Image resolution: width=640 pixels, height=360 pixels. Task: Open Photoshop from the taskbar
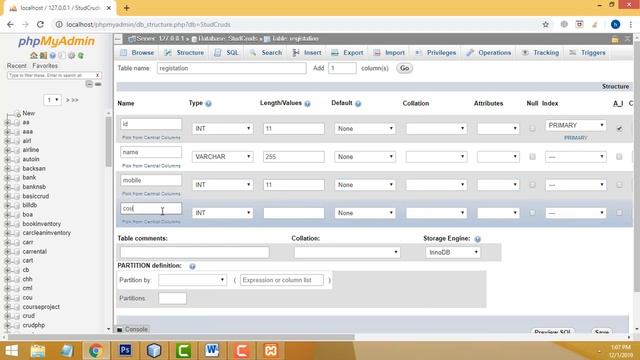125,350
